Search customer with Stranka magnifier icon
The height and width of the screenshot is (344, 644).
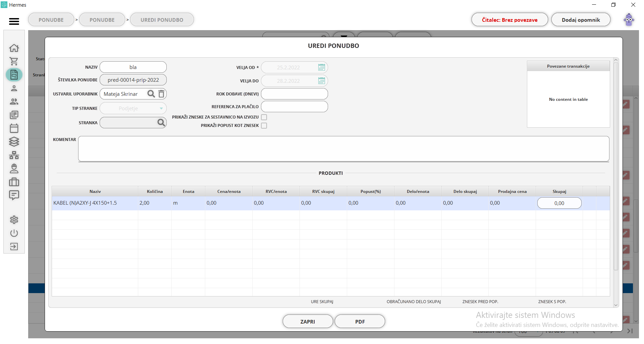coord(161,123)
